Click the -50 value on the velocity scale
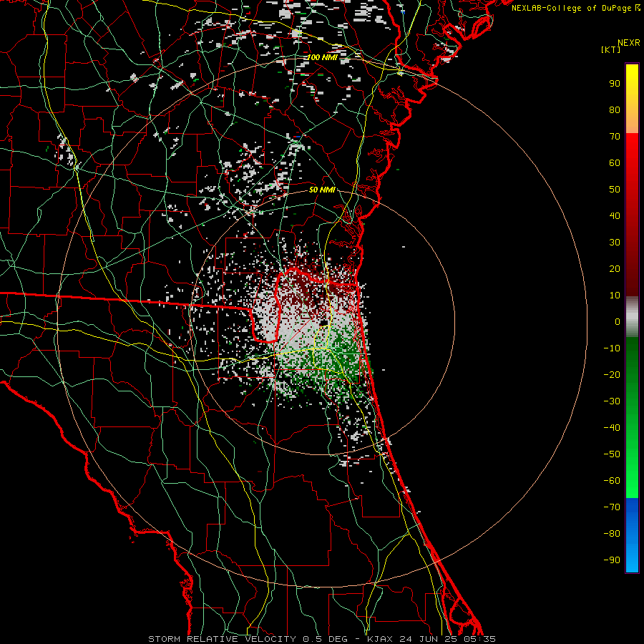The width and height of the screenshot is (644, 644). 612,454
